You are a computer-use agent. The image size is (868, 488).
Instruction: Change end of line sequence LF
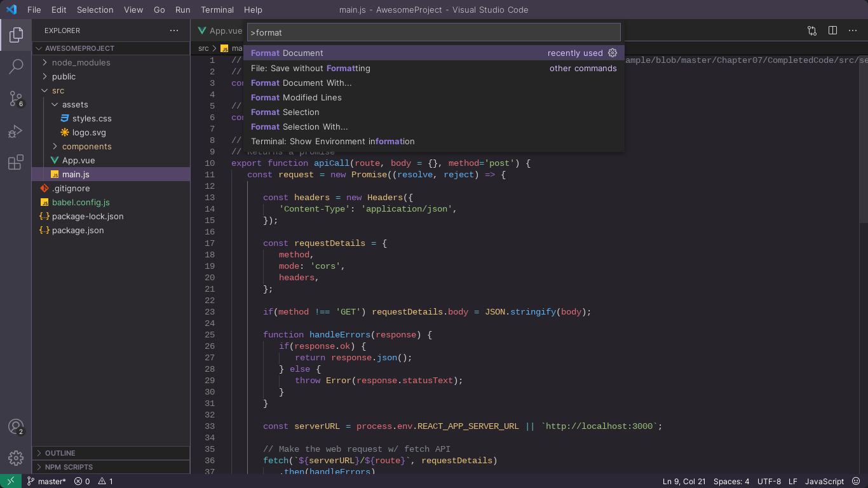pos(793,481)
